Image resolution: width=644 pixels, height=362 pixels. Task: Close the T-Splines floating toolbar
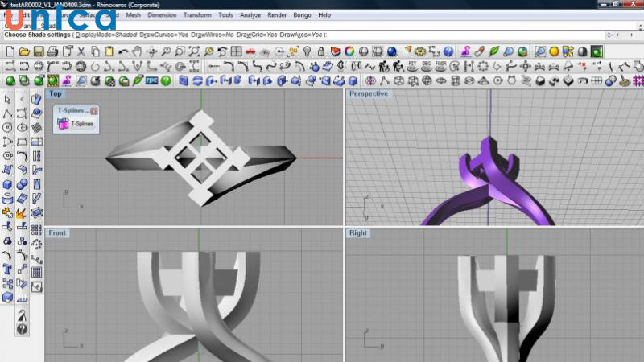tap(94, 110)
